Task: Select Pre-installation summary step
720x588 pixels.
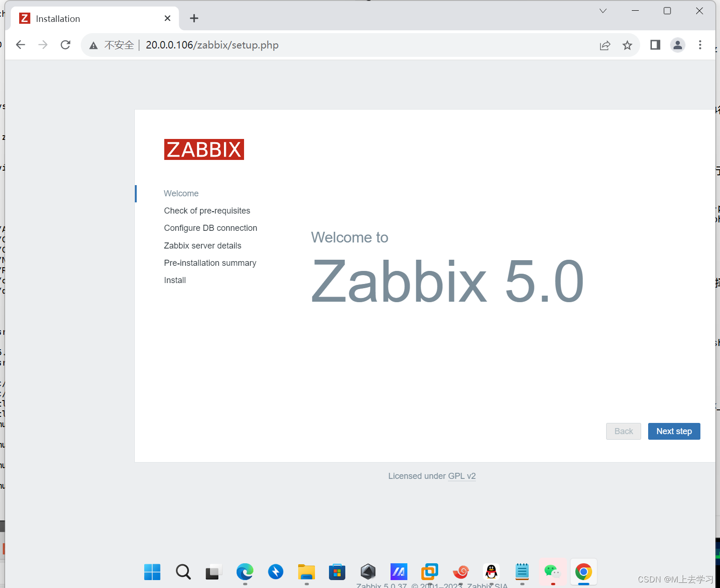Action: click(210, 263)
